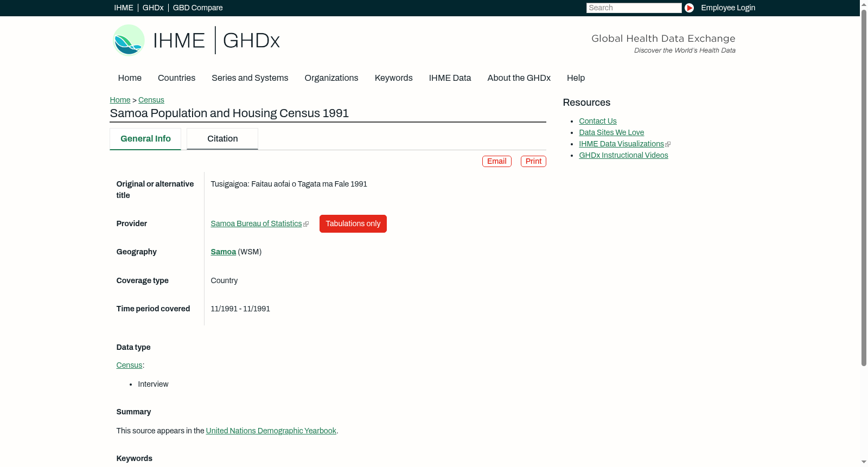Click the Print button

(533, 162)
